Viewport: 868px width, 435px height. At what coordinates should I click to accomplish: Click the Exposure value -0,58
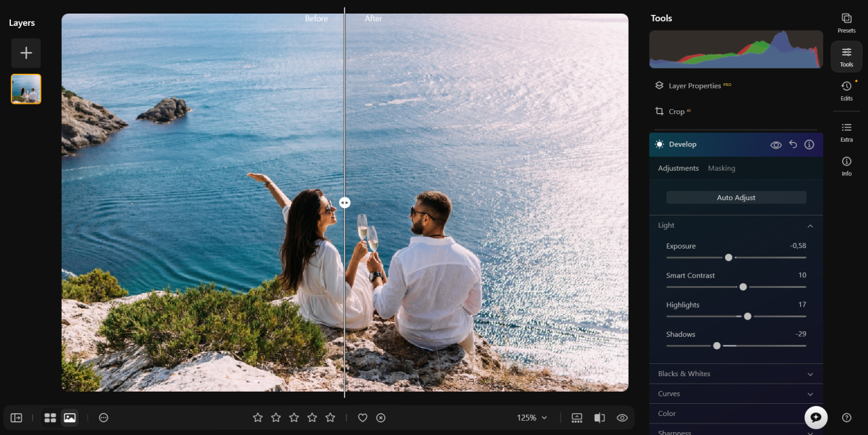(797, 246)
